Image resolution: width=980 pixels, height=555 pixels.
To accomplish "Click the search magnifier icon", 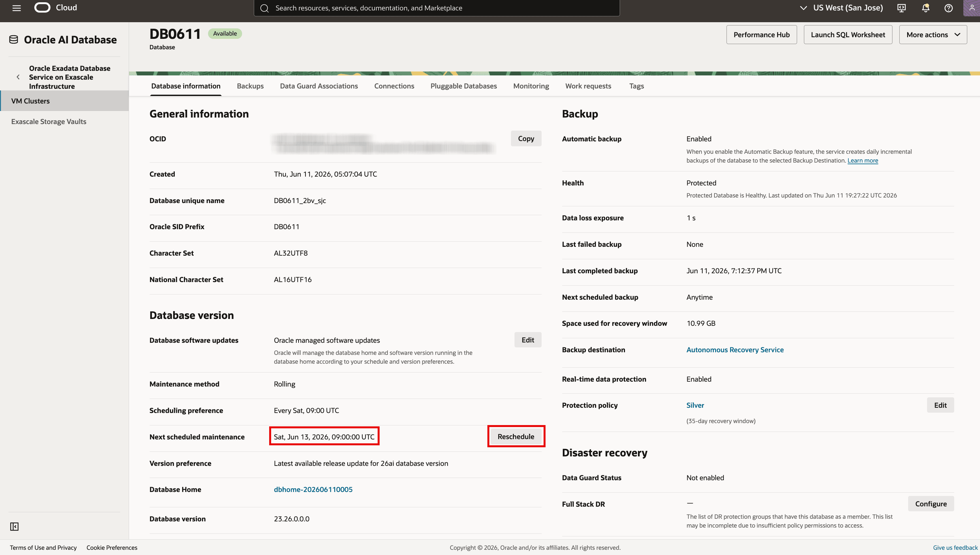I will click(265, 8).
